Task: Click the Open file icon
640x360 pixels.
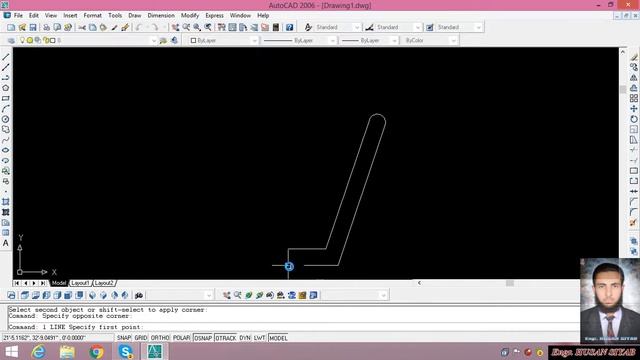Action: click(22, 27)
